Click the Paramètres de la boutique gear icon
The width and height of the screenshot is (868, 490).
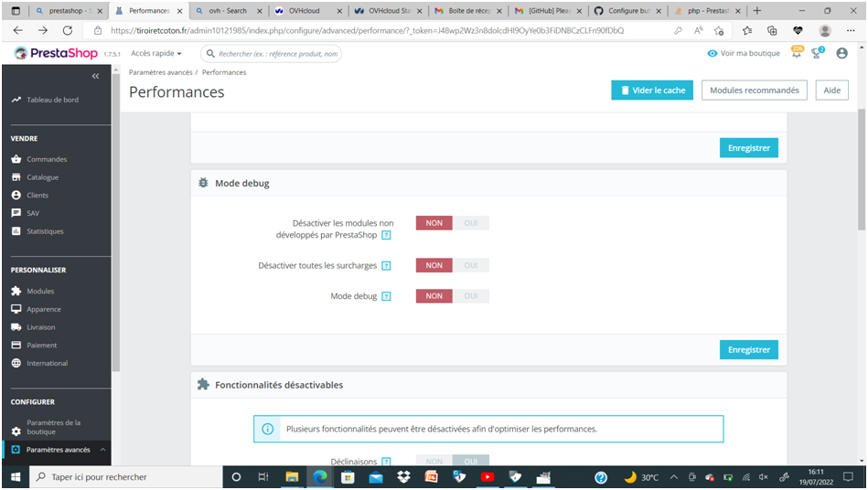tap(16, 431)
